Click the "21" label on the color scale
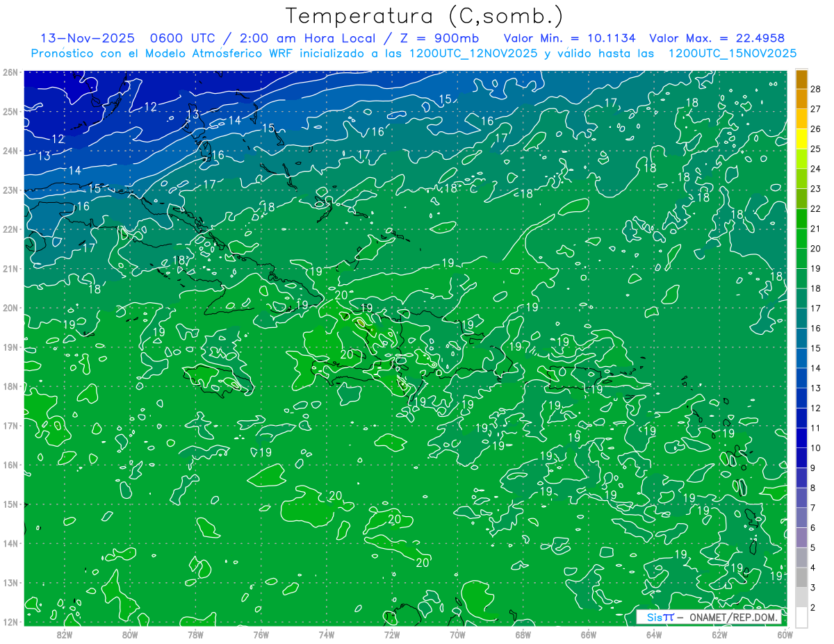Viewport: 834px width, 644px height. 816,228
